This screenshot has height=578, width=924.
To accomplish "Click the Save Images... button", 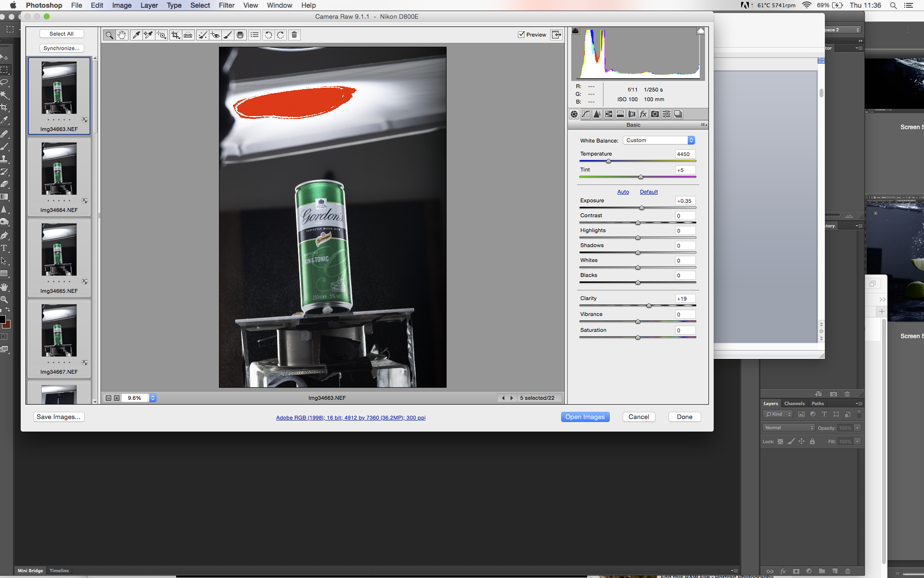I will coord(59,417).
